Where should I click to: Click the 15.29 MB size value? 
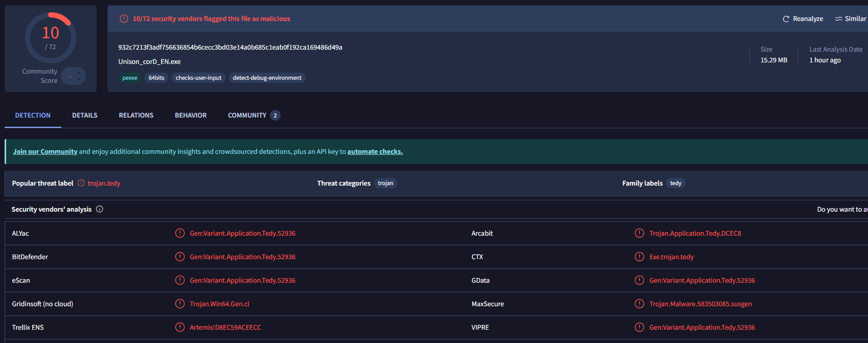pos(774,60)
